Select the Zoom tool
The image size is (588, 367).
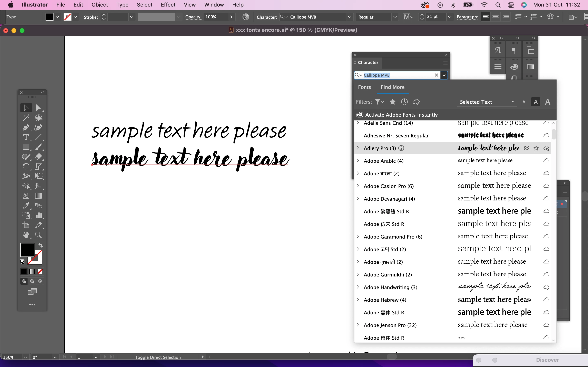click(38, 235)
